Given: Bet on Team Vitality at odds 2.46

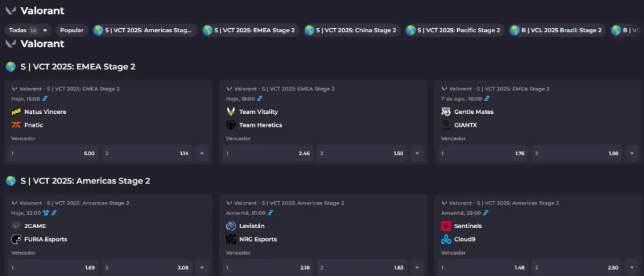Looking at the screenshot, I should (268, 153).
